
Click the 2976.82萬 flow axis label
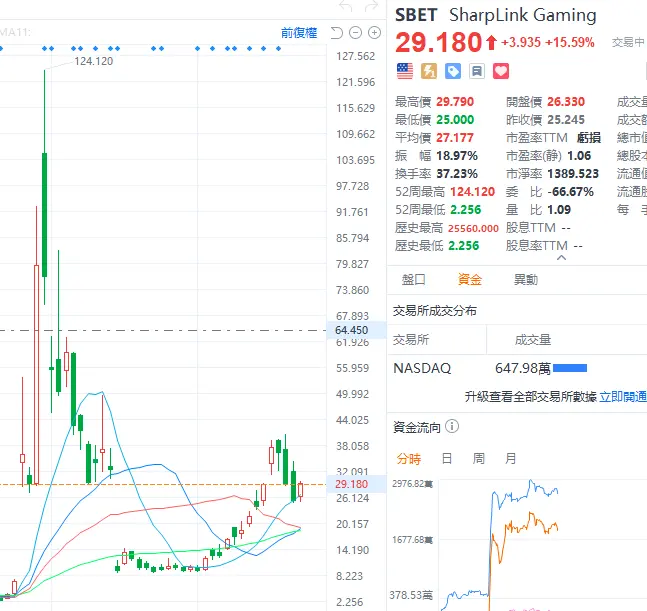tap(413, 484)
